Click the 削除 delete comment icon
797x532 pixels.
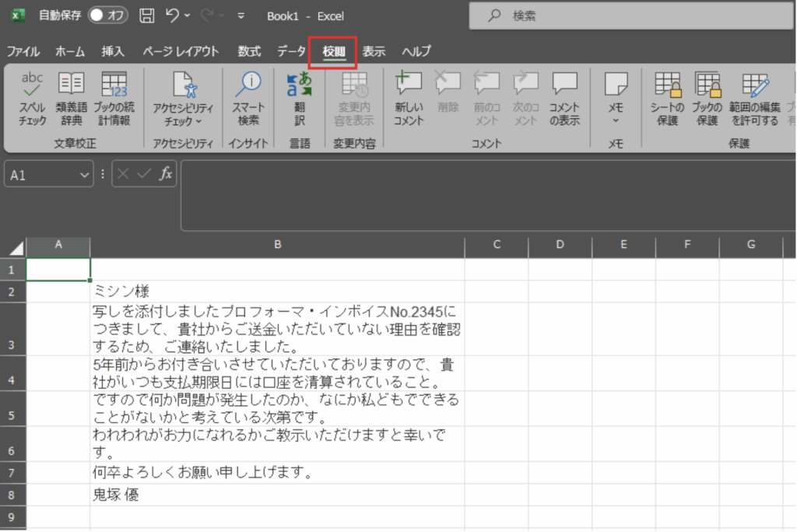point(448,83)
